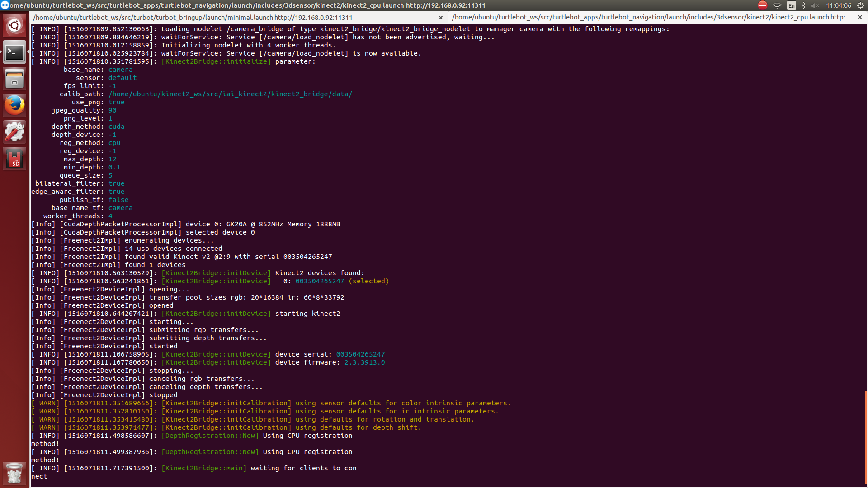Launch Firefox web browser
This screenshot has height=488, width=868.
tap(14, 106)
